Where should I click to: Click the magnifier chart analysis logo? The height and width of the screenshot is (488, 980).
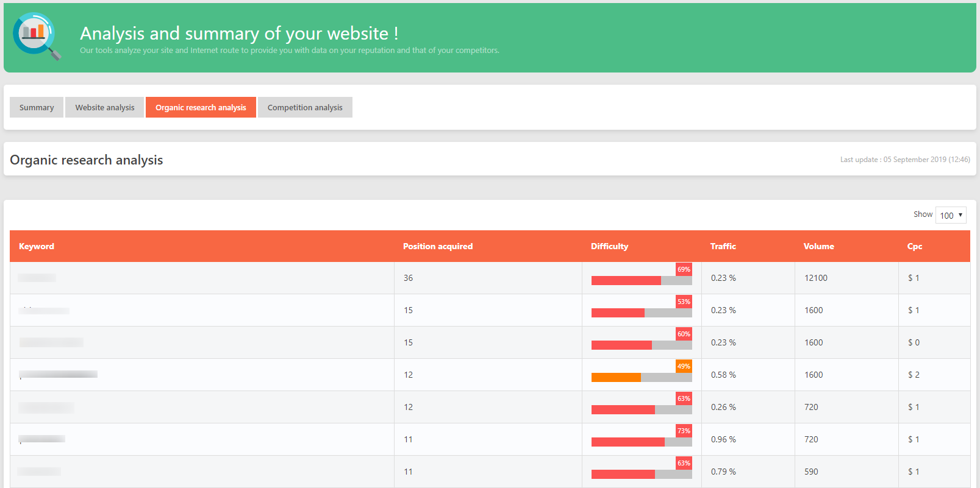pyautogui.click(x=37, y=36)
